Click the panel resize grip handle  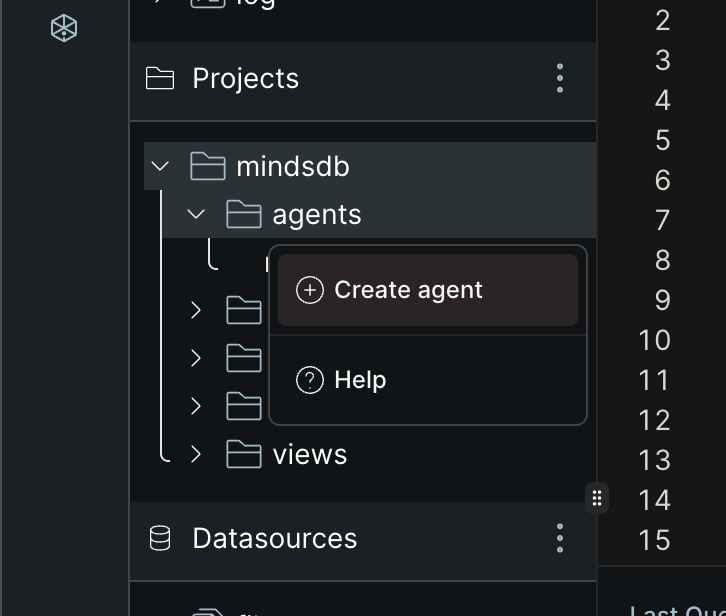(597, 498)
